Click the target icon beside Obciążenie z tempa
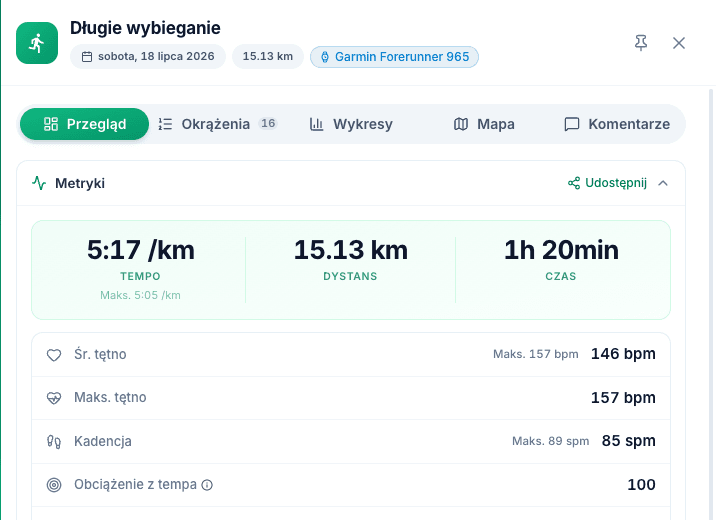The height and width of the screenshot is (520, 716). pyautogui.click(x=54, y=485)
